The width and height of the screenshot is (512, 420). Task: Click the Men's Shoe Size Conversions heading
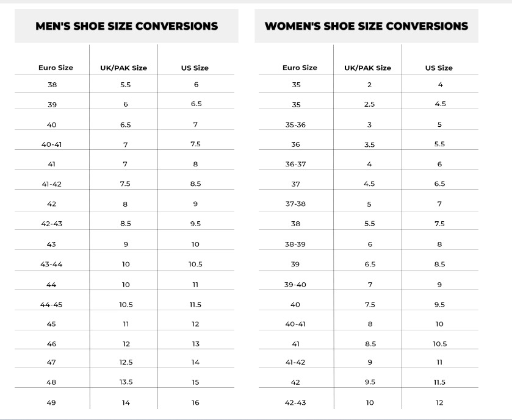[x=126, y=26]
